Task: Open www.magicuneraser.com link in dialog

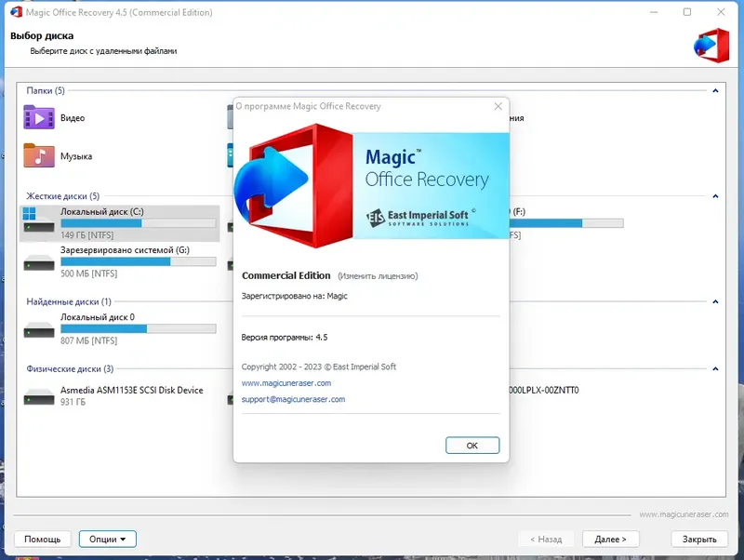Action: click(x=286, y=383)
